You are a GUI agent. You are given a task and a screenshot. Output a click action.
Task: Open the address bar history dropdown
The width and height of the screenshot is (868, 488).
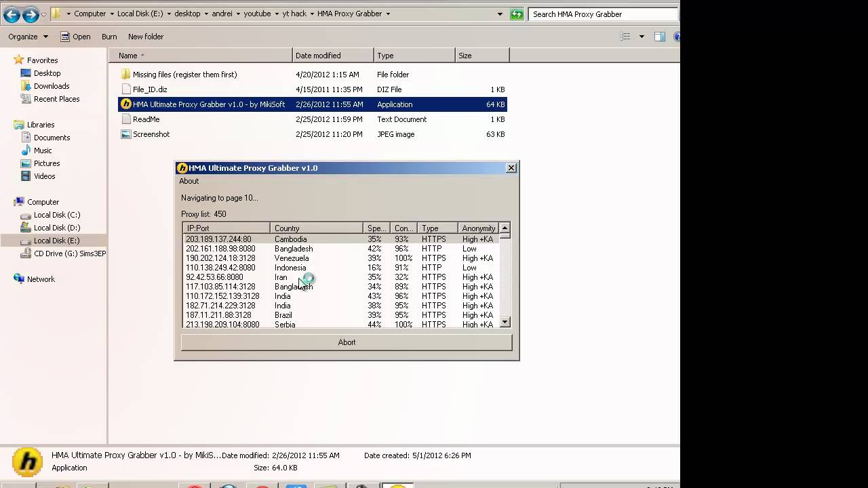500,14
